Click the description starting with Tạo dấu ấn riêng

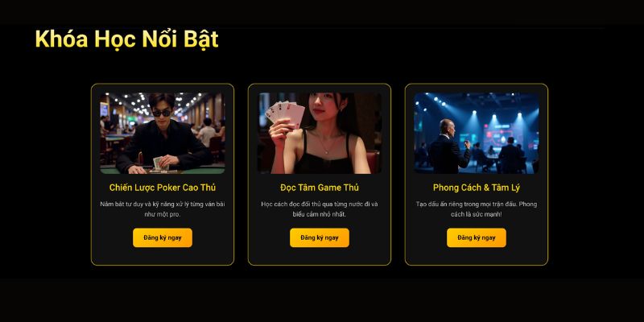tap(477, 209)
